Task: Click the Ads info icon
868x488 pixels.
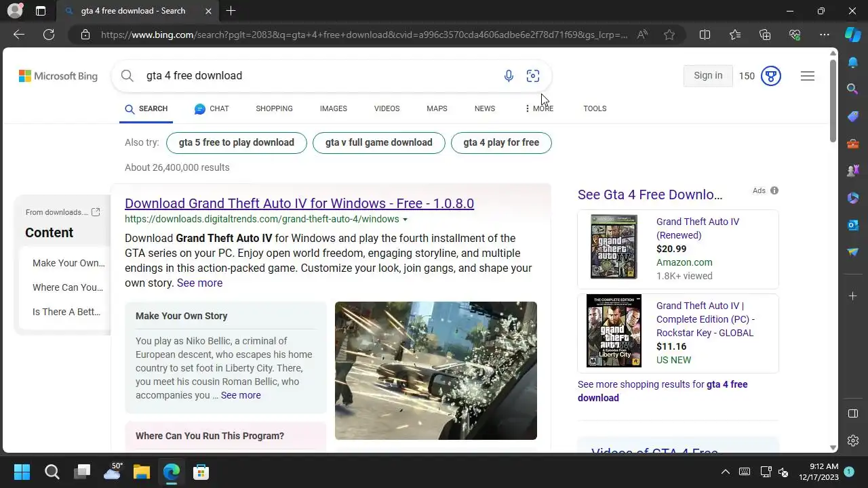Action: 774,190
